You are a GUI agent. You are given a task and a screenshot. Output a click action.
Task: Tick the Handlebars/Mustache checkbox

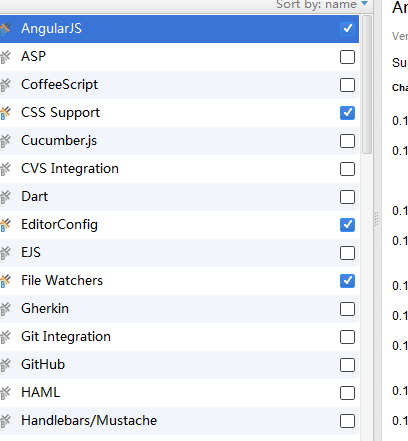(x=347, y=421)
